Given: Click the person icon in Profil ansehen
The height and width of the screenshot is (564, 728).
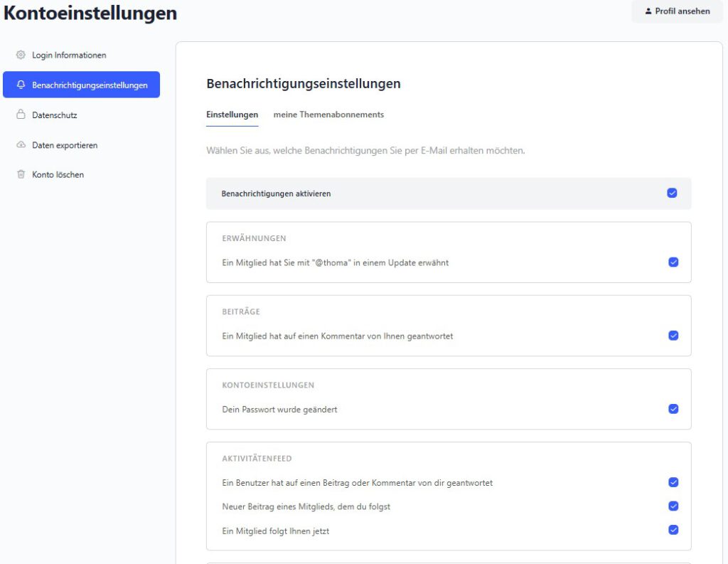Looking at the screenshot, I should pyautogui.click(x=648, y=11).
